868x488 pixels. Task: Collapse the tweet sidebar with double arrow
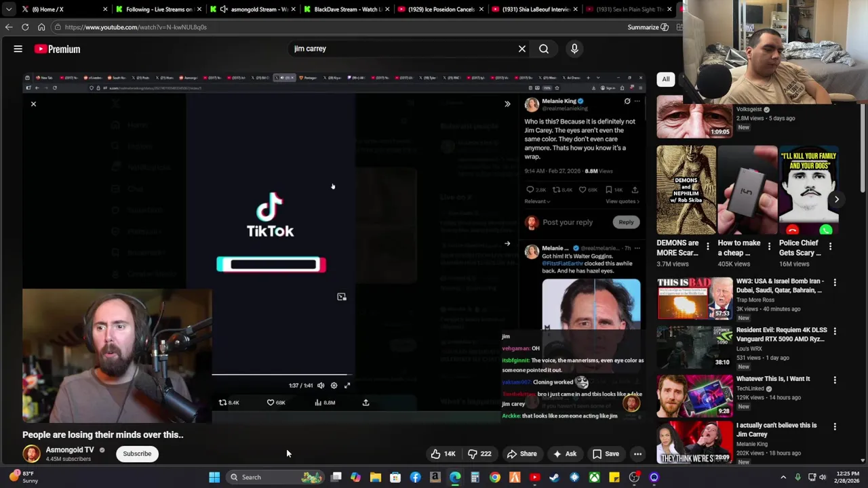pyautogui.click(x=507, y=104)
